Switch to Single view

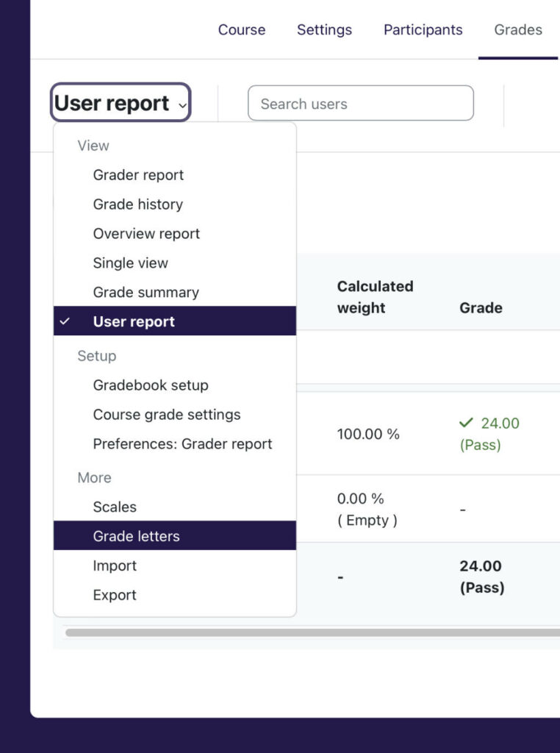pyautogui.click(x=131, y=263)
